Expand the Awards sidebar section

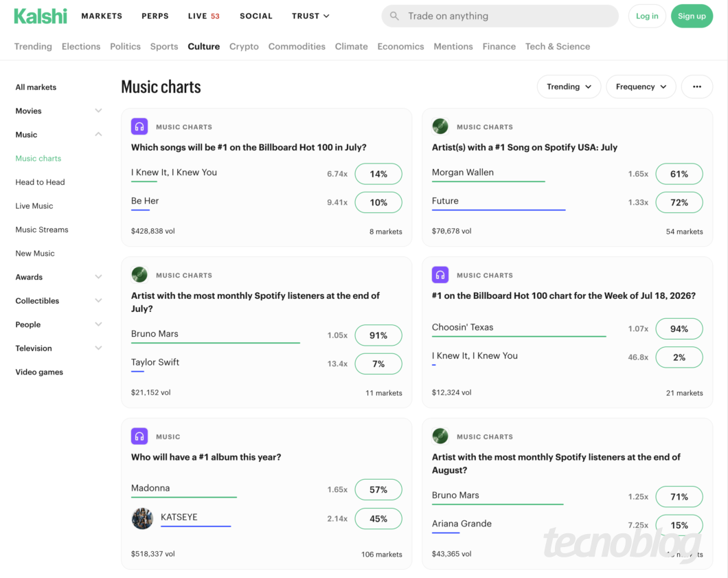(98, 277)
